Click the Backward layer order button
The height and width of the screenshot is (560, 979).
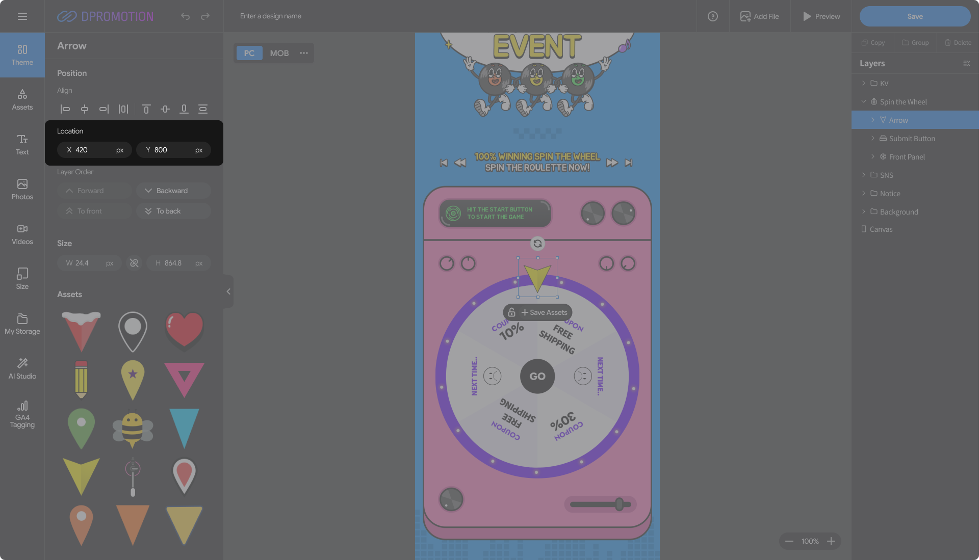(x=173, y=191)
